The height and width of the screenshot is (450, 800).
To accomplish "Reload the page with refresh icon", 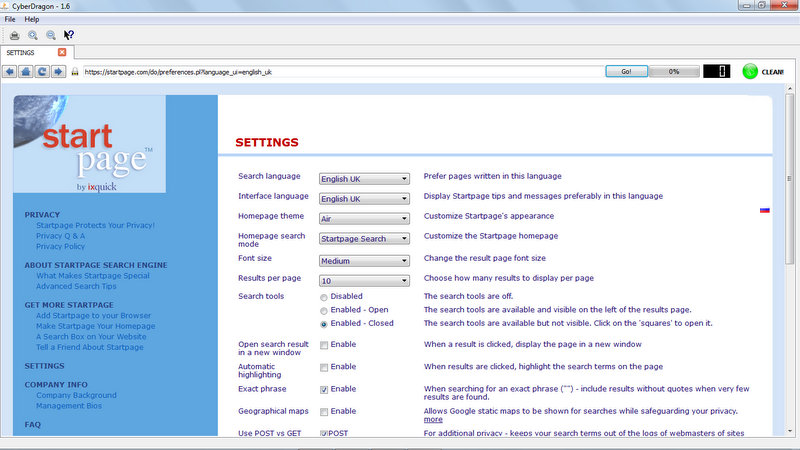I will (42, 71).
